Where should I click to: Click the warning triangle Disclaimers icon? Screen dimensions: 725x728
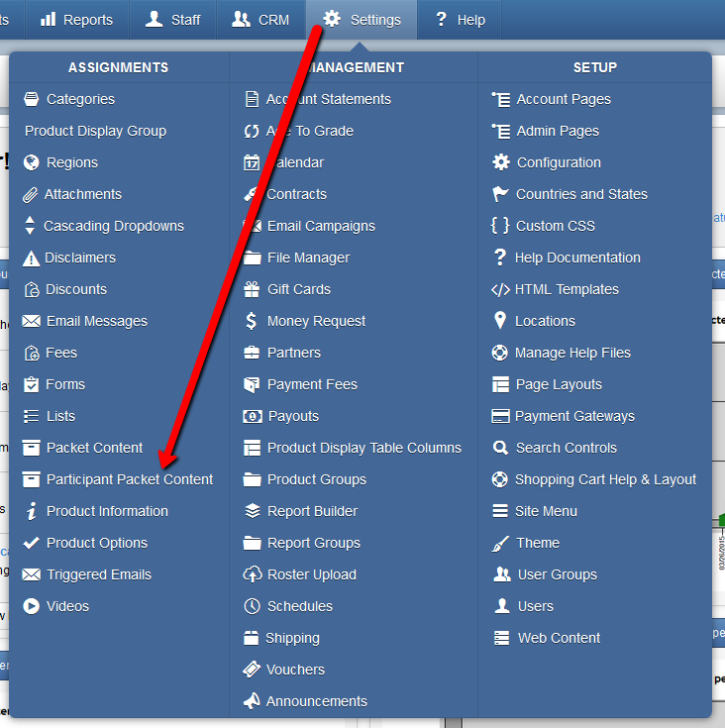coord(31,259)
